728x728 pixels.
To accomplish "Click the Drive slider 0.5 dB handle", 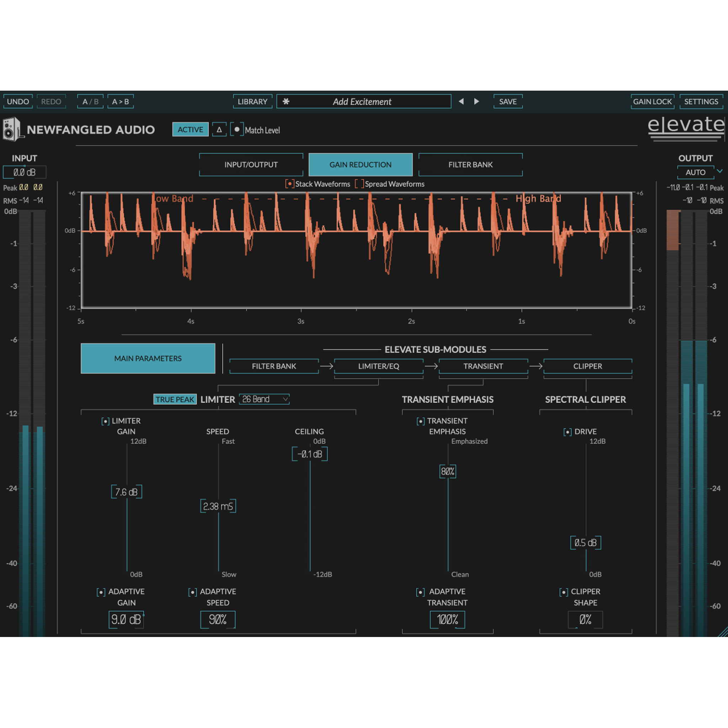I will pos(585,542).
